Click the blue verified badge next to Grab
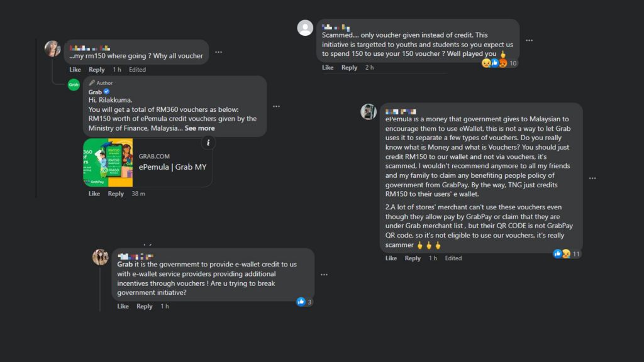The height and width of the screenshot is (362, 644). (x=106, y=92)
